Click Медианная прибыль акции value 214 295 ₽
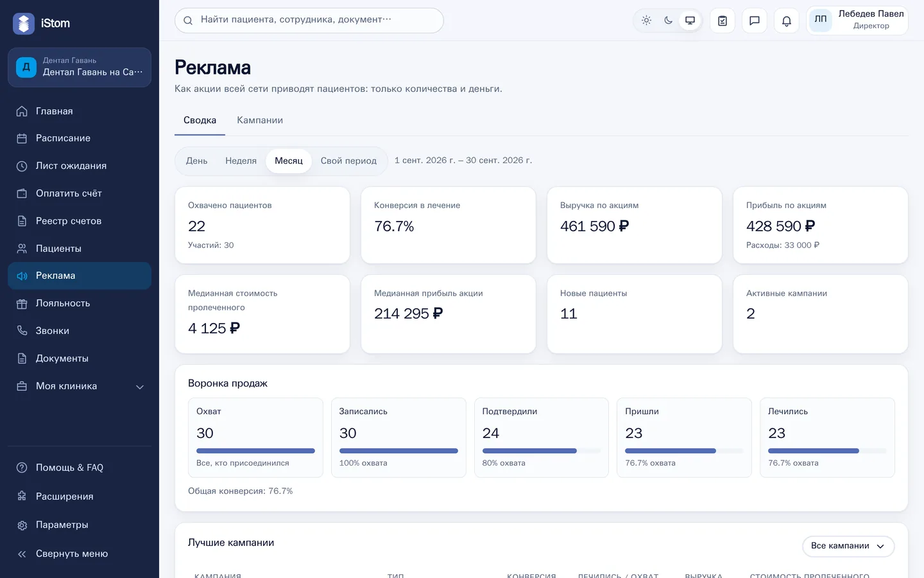Image resolution: width=924 pixels, height=578 pixels. (x=408, y=313)
